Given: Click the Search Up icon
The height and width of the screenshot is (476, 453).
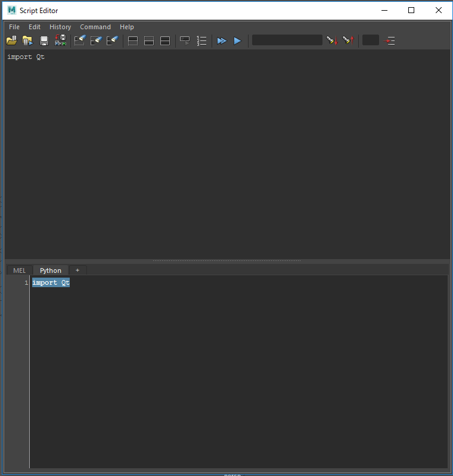Looking at the screenshot, I should 348,41.
